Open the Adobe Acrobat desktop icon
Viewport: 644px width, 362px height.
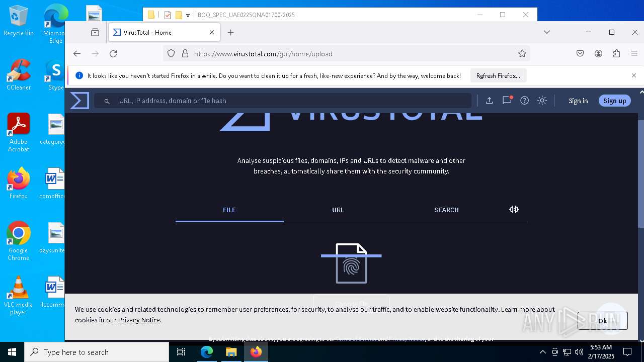pos(19,133)
